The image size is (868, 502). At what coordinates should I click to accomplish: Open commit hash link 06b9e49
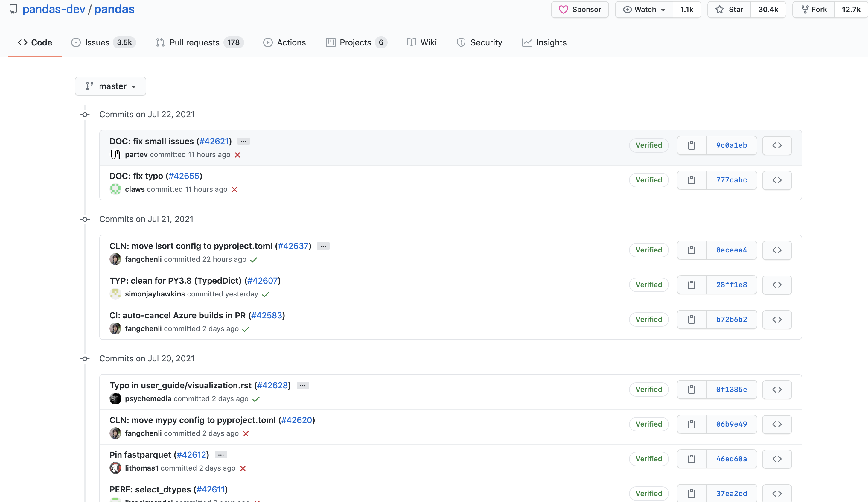point(731,424)
